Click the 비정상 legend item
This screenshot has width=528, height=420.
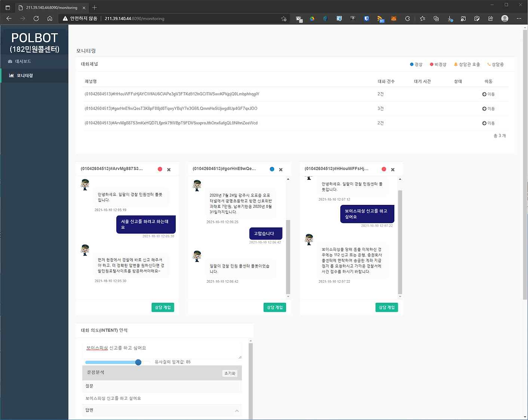click(x=438, y=64)
